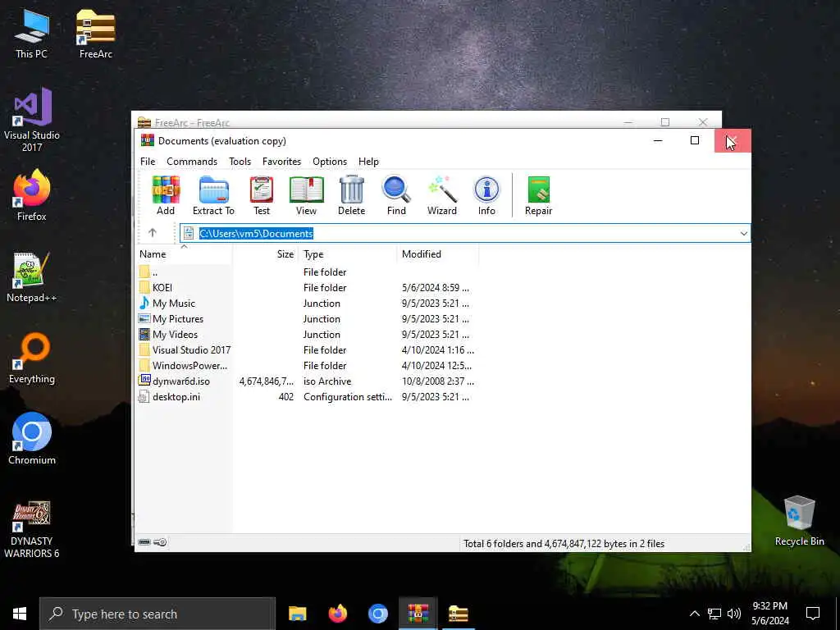Open This PC desktop icon
Viewport: 840px width, 630px height.
[x=32, y=34]
